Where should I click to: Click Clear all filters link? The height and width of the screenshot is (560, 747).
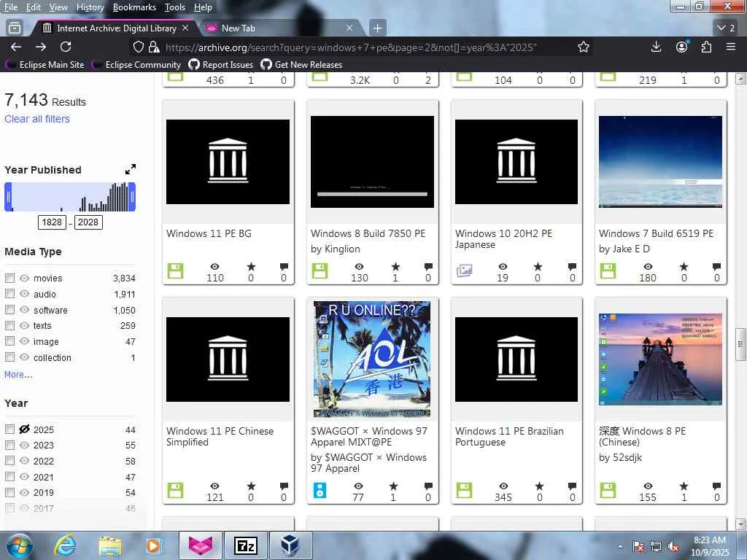pos(37,119)
